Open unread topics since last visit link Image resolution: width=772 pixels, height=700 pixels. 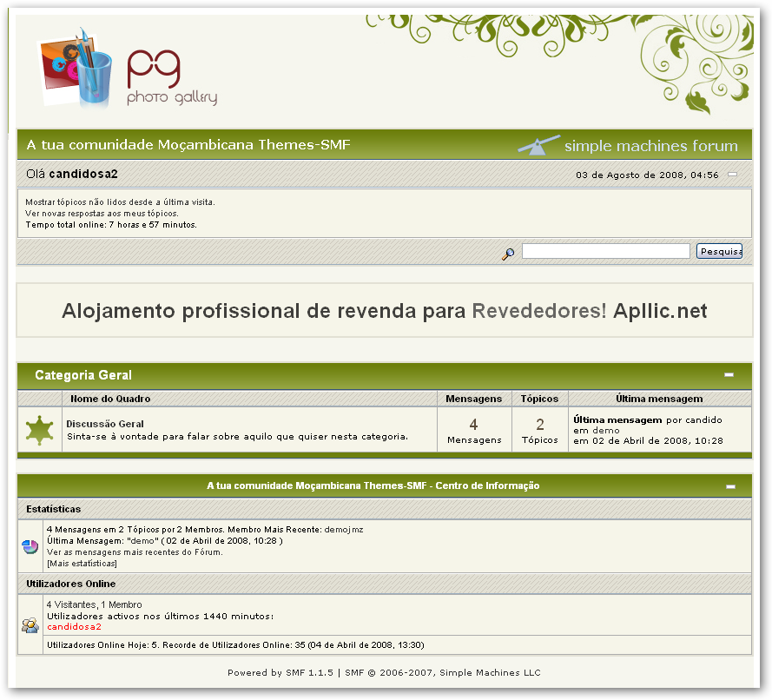point(120,201)
